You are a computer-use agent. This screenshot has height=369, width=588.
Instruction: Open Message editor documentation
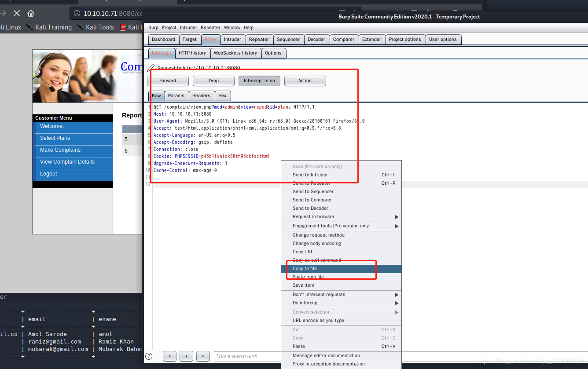[341, 356]
